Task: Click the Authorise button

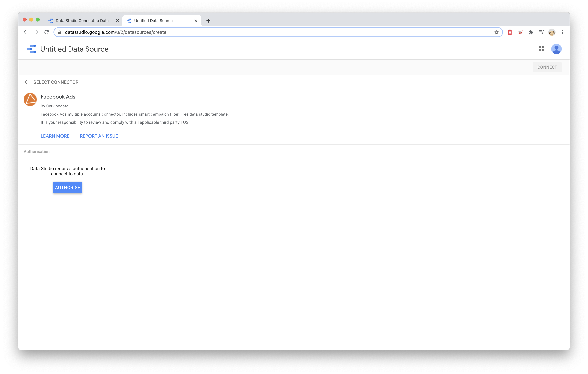Action: tap(68, 187)
